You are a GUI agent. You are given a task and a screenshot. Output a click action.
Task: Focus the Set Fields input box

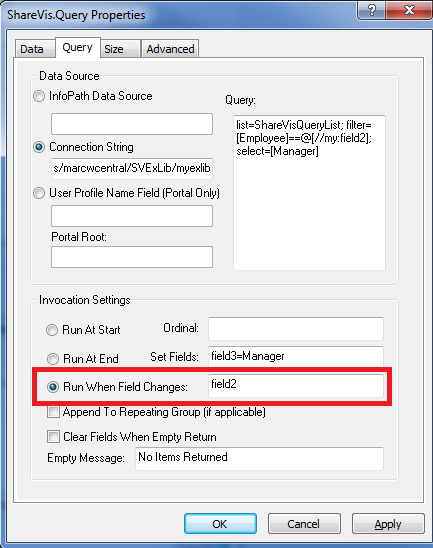tap(296, 356)
